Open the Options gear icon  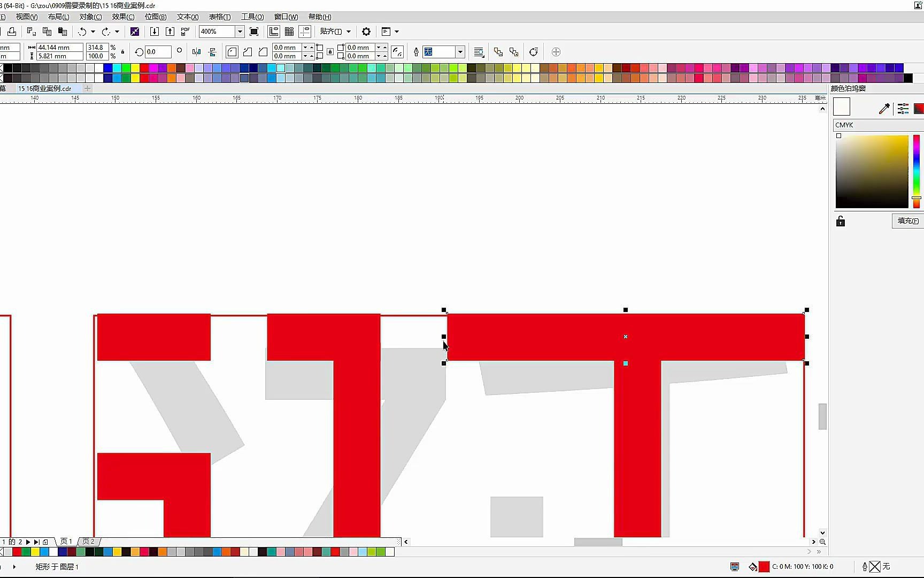[x=366, y=32]
